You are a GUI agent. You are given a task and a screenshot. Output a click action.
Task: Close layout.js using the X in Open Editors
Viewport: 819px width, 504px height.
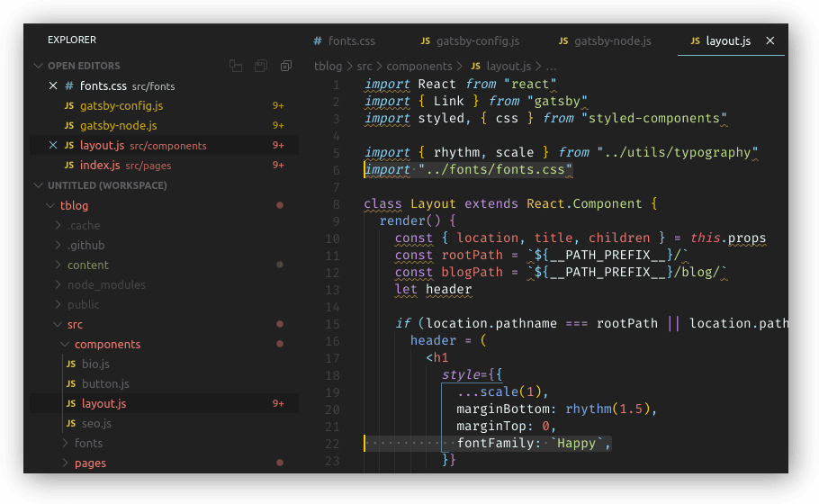pyautogui.click(x=52, y=146)
